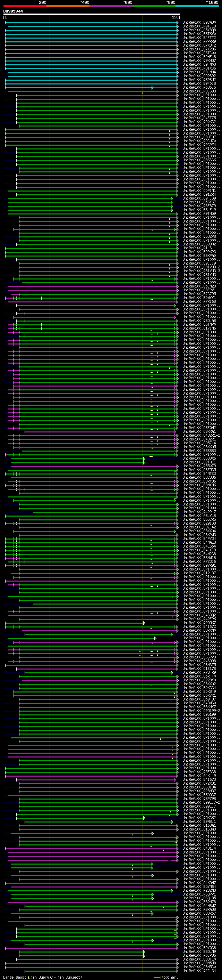Select hit label UniRef100_A8JGB3
The image size is (222, 980).
click(x=199, y=91)
